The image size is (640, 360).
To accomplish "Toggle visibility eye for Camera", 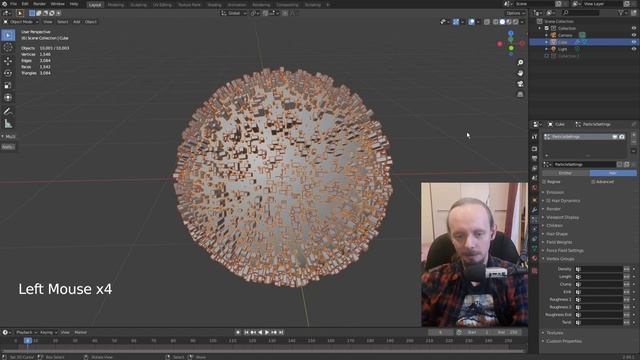I will (634, 35).
